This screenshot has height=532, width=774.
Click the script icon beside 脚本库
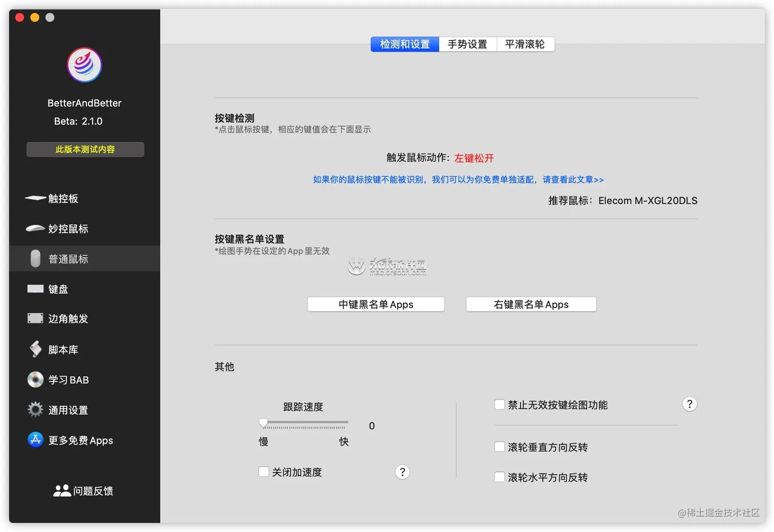tap(35, 349)
